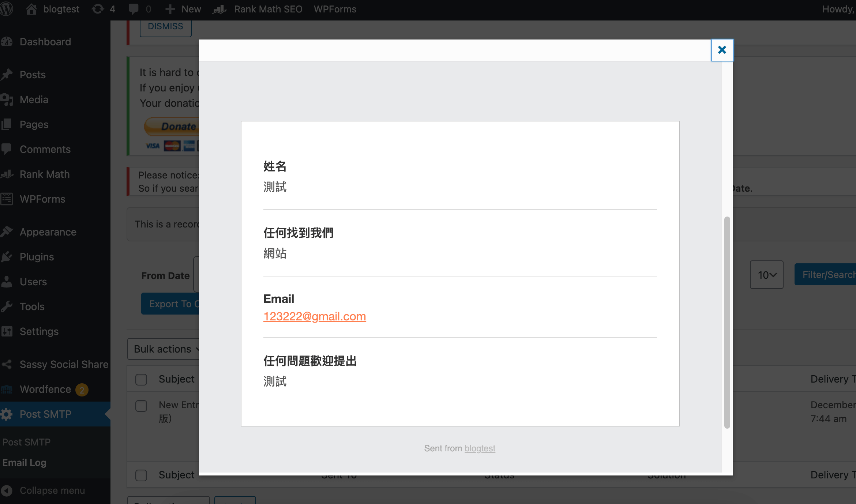The image size is (856, 504).
Task: Open the Bulk actions dropdown
Action: point(164,349)
